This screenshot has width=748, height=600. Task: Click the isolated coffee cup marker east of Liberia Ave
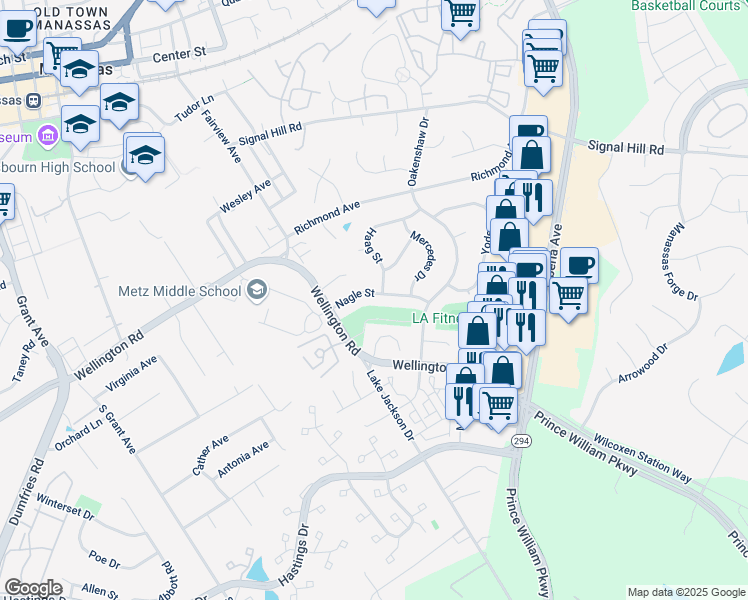coord(579,266)
